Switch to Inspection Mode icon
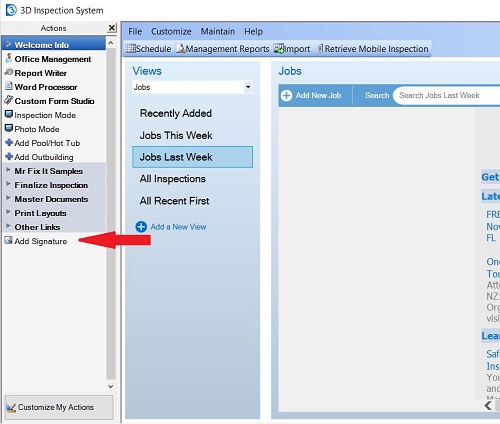 tap(9, 115)
